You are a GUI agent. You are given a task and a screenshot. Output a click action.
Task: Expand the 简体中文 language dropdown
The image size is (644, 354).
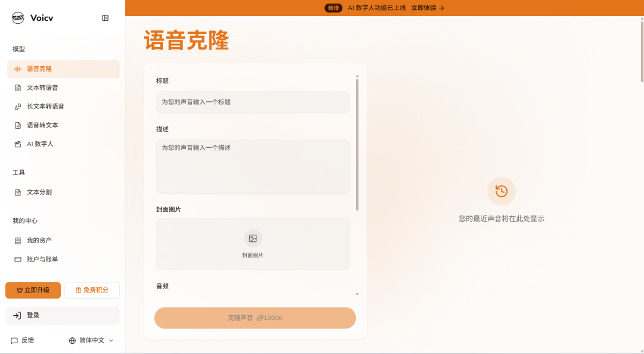[91, 340]
